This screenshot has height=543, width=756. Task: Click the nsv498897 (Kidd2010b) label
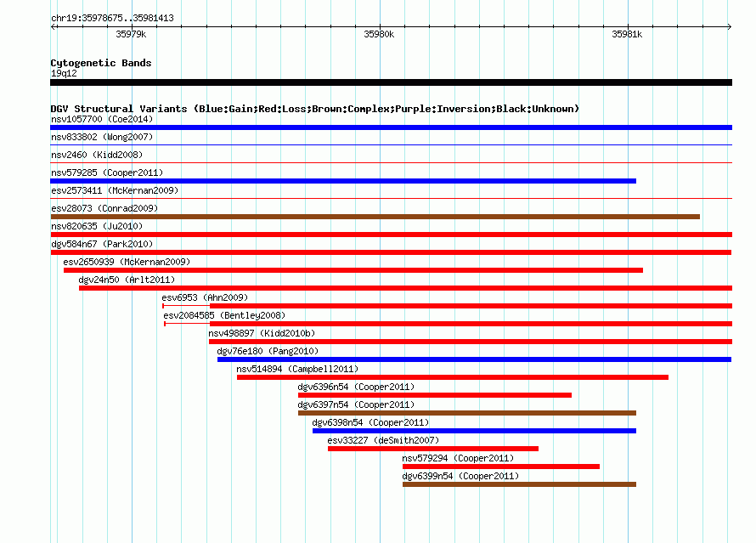[x=262, y=333]
